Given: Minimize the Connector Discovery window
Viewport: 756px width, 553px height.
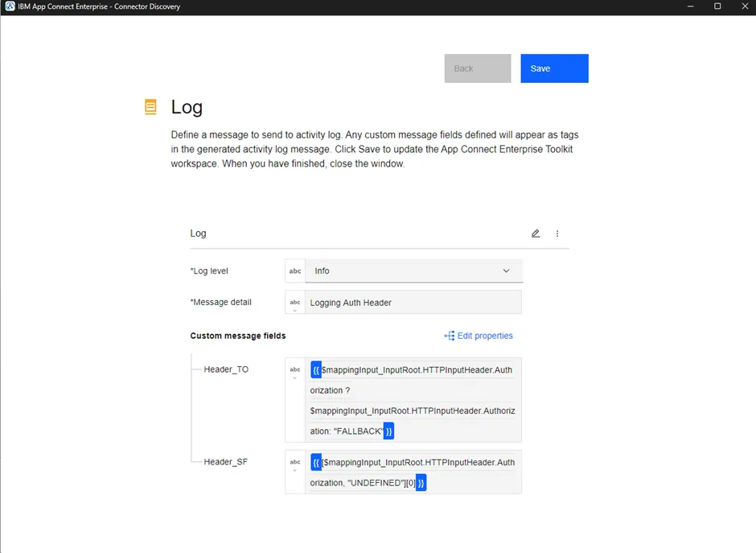Looking at the screenshot, I should tap(690, 6).
